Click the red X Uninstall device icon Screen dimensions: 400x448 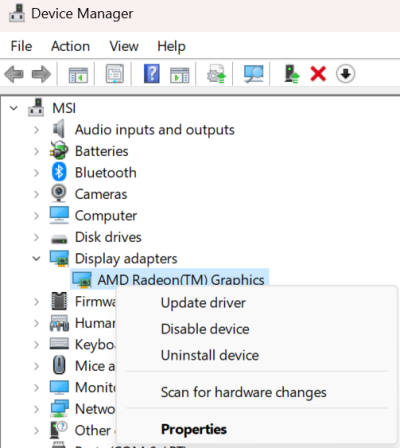(318, 74)
